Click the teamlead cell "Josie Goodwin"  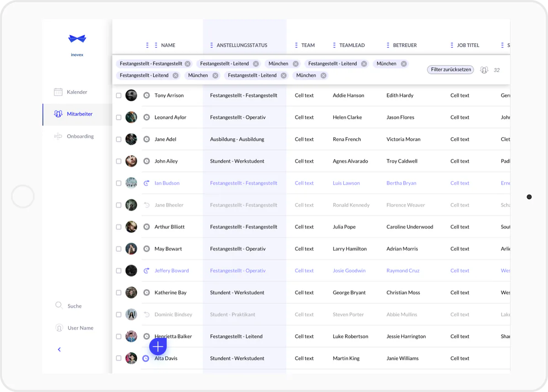click(x=349, y=271)
